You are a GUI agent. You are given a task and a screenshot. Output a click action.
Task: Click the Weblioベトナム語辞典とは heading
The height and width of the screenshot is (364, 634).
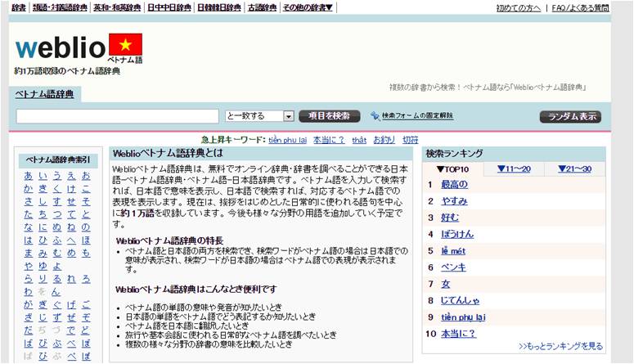(x=168, y=153)
